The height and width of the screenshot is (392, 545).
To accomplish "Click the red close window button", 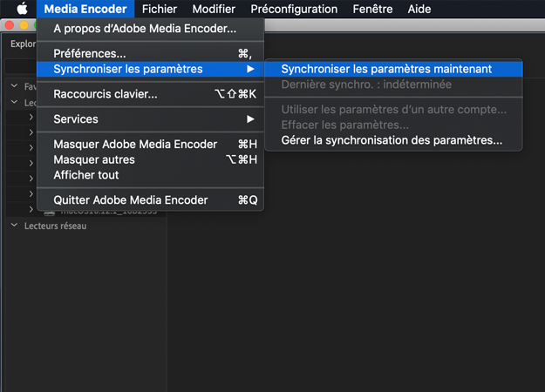I will coord(11,25).
